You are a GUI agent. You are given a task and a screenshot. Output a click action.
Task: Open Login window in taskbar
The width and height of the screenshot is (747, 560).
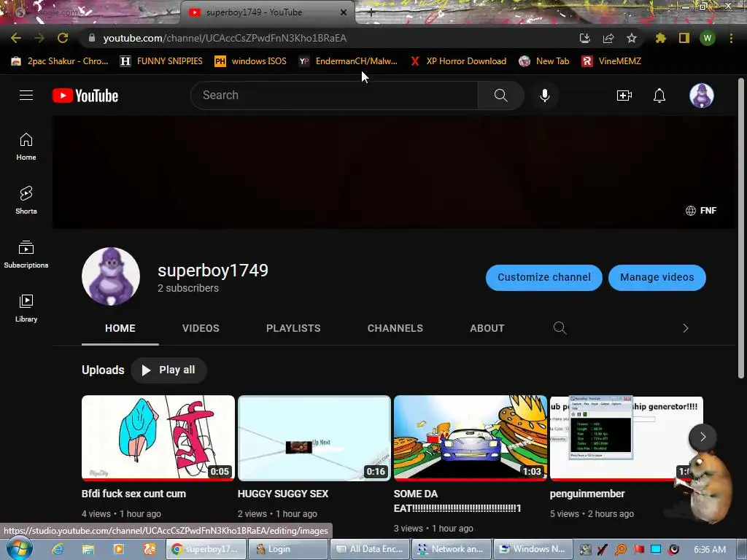288,549
